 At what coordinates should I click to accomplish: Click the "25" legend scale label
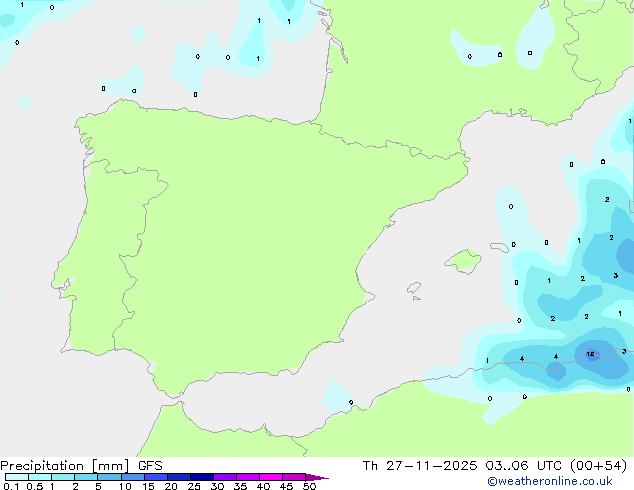(x=194, y=486)
